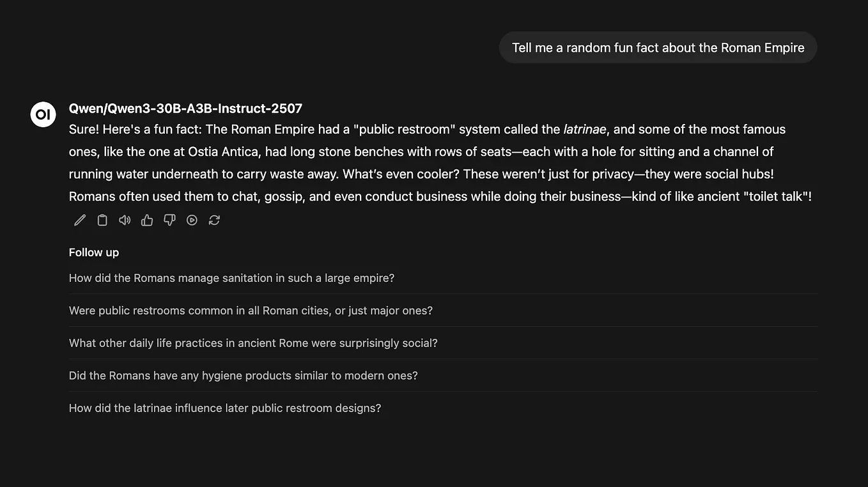Copy the assistant's response using the clipboard icon
The width and height of the screenshot is (868, 487).
(102, 219)
